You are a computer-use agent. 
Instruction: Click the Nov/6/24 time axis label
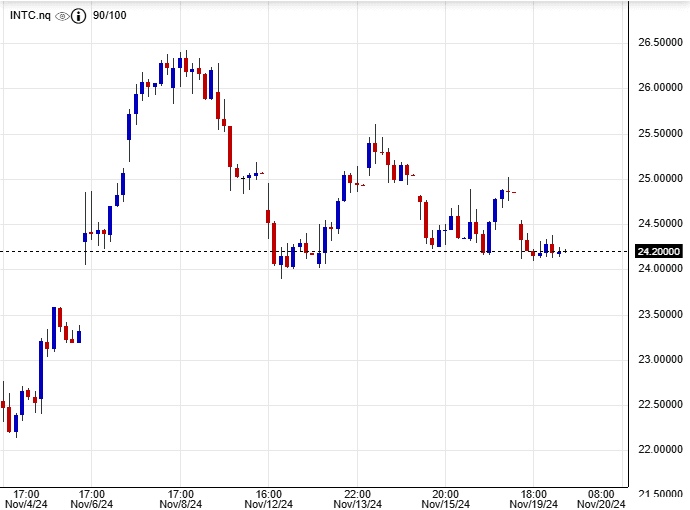coord(92,504)
